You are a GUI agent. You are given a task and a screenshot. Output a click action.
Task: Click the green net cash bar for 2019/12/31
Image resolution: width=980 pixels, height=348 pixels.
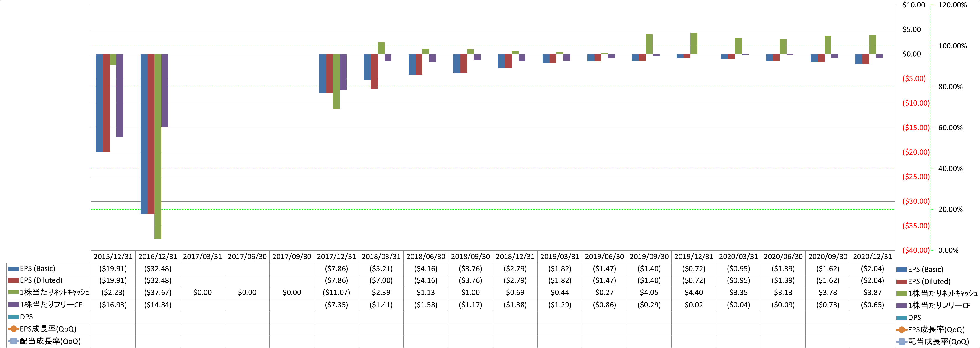(x=694, y=43)
